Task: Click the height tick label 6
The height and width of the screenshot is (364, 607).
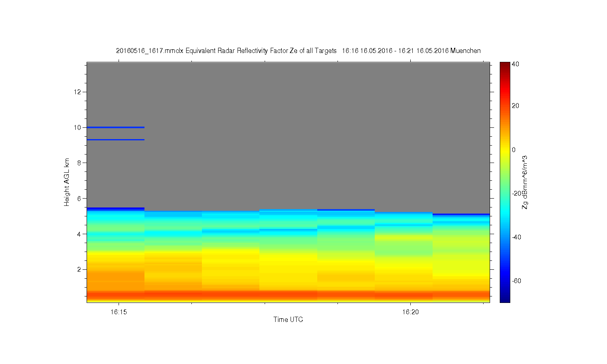Action: click(79, 199)
